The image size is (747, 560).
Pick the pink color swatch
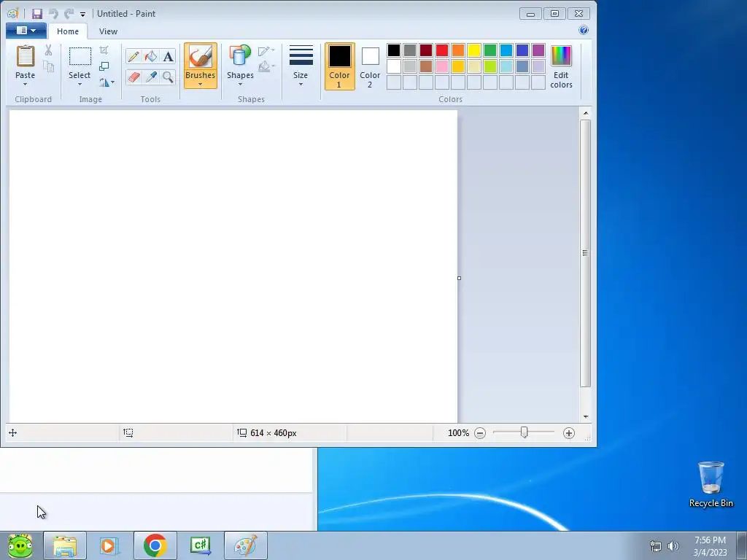point(442,66)
